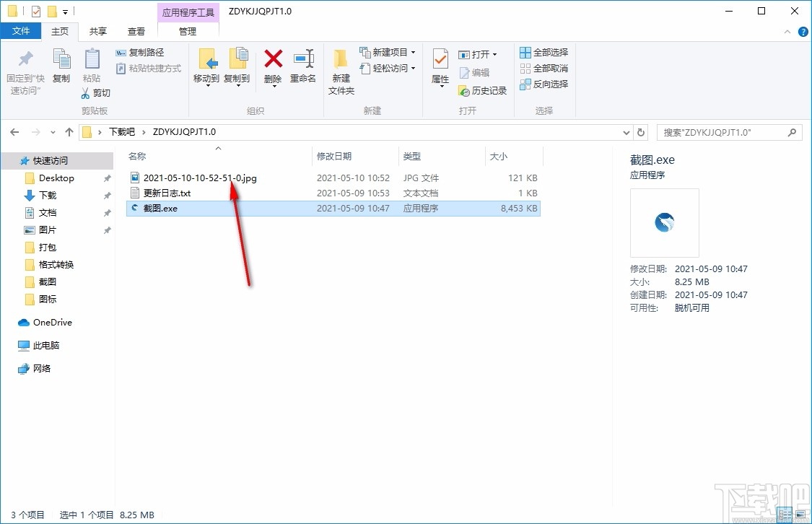Open the 文件 (File) menu

tap(22, 31)
